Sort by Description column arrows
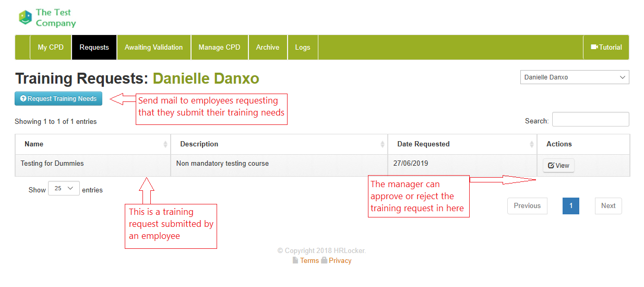The height and width of the screenshot is (287, 644). pyautogui.click(x=383, y=144)
